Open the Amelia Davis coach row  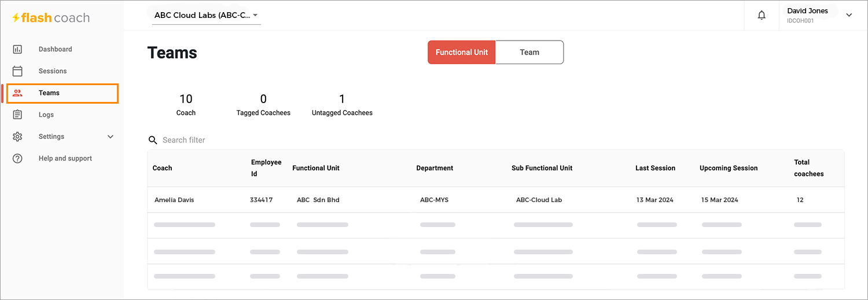496,200
